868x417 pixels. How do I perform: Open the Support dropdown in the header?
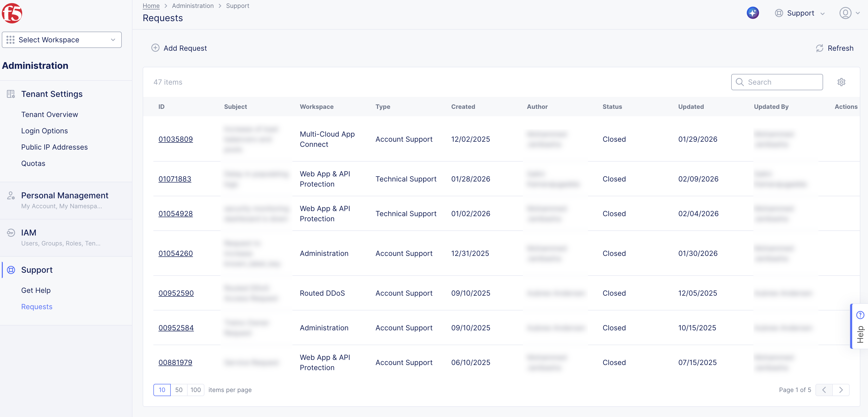801,13
